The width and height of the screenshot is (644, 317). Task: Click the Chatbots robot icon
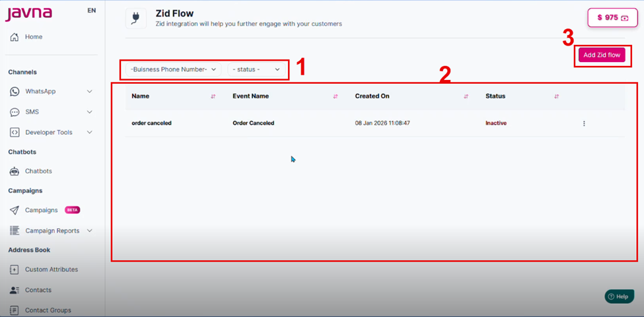pos(15,171)
